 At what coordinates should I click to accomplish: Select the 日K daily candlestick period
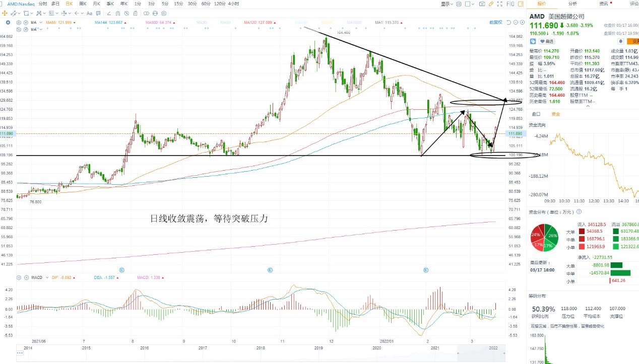69,4
